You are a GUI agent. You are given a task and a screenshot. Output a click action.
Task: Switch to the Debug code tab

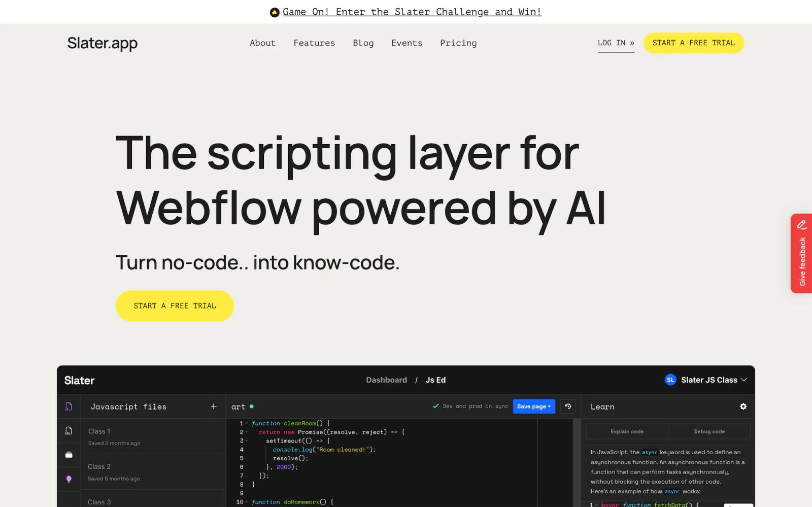pyautogui.click(x=709, y=431)
